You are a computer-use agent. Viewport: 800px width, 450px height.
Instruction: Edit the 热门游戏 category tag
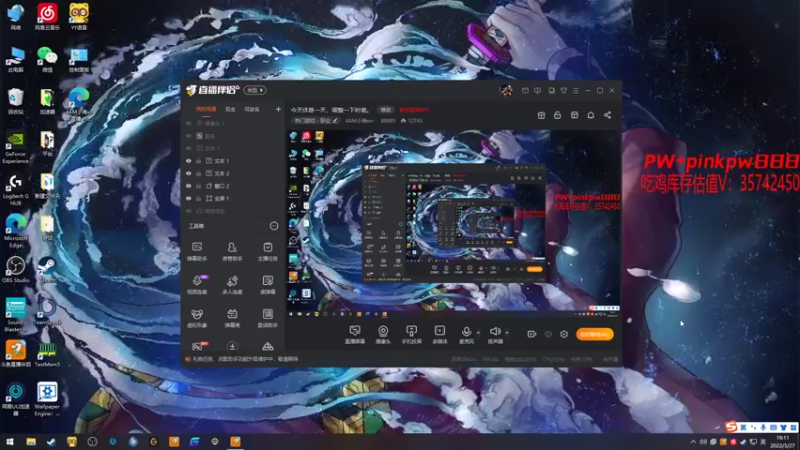coord(316,121)
